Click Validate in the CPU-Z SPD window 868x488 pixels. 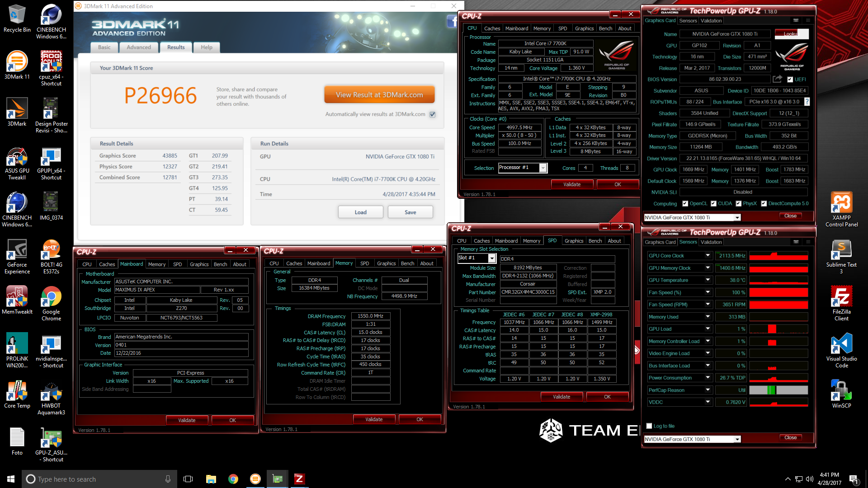click(561, 397)
